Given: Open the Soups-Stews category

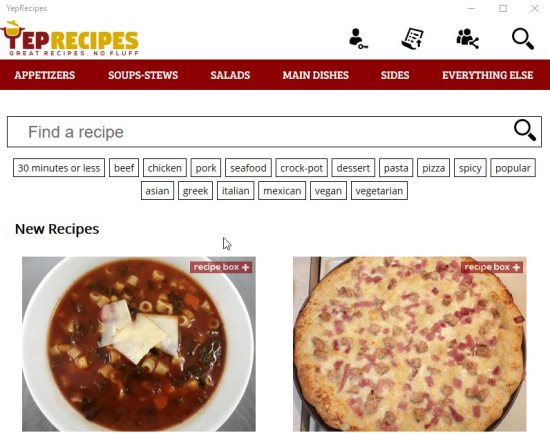Looking at the screenshot, I should click(x=143, y=75).
